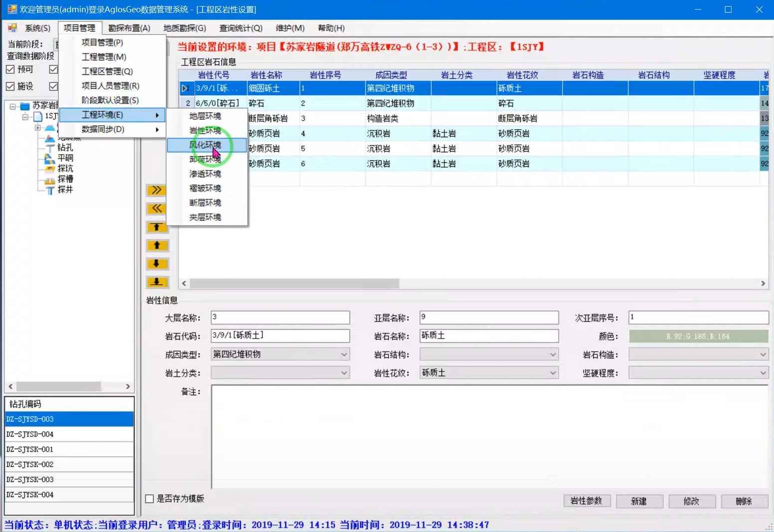Expand the 岩性花纹 combo box
The width and height of the screenshot is (774, 532).
553,373
